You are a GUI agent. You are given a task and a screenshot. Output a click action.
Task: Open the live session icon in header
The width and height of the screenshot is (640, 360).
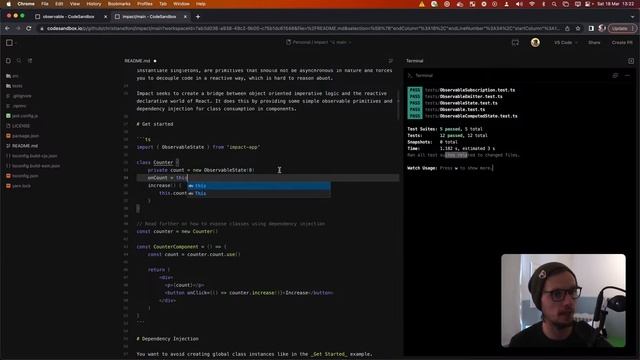(515, 42)
